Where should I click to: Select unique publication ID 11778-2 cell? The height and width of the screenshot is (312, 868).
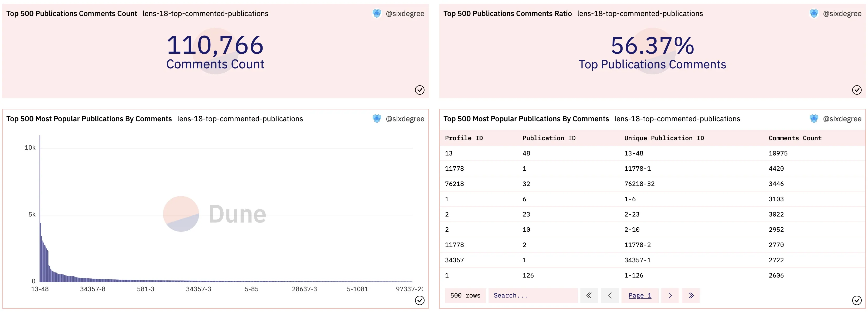click(x=638, y=245)
